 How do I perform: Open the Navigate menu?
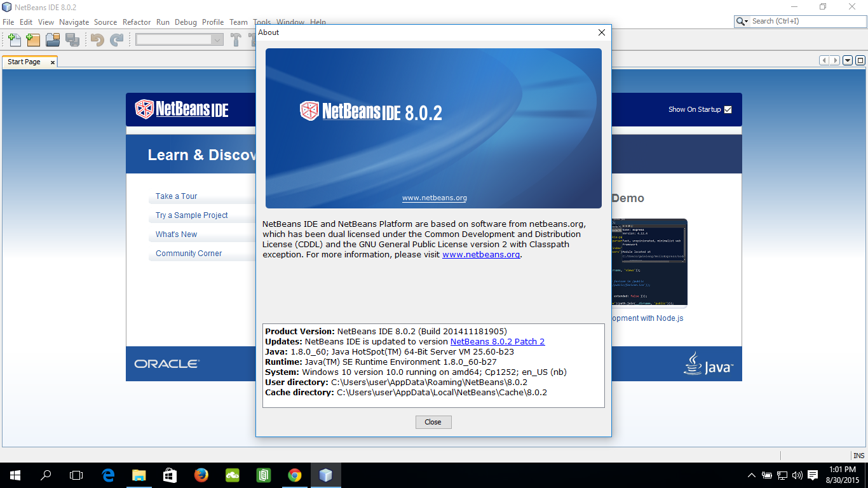click(x=74, y=22)
